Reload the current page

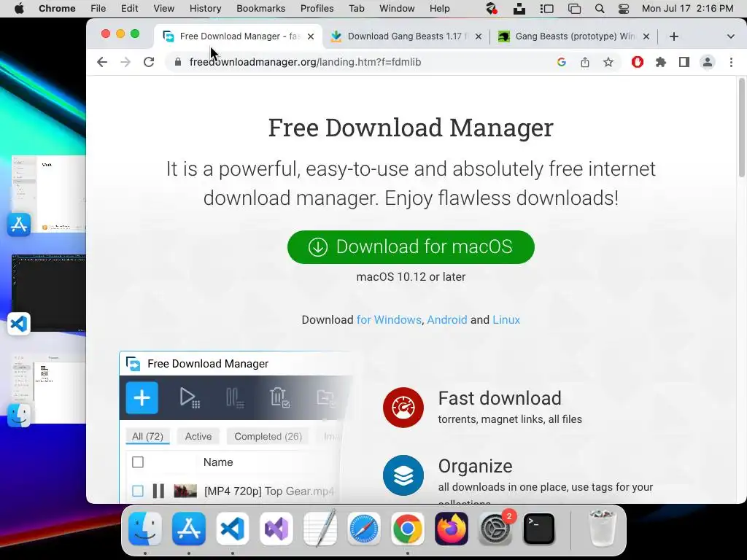tap(149, 62)
